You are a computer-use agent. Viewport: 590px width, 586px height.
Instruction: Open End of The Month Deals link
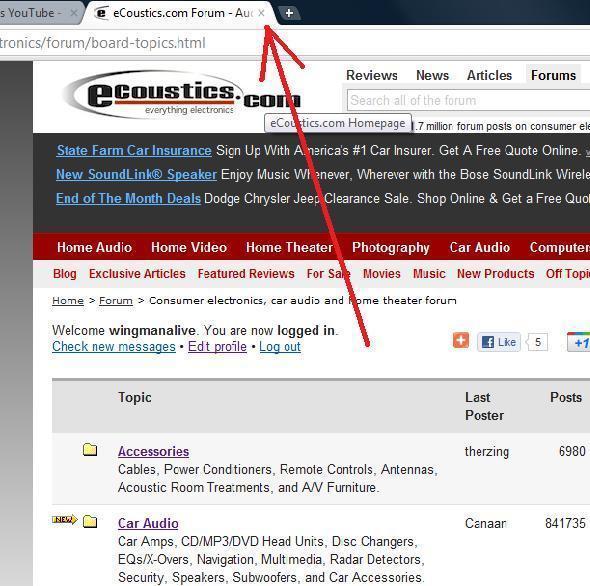(x=128, y=198)
